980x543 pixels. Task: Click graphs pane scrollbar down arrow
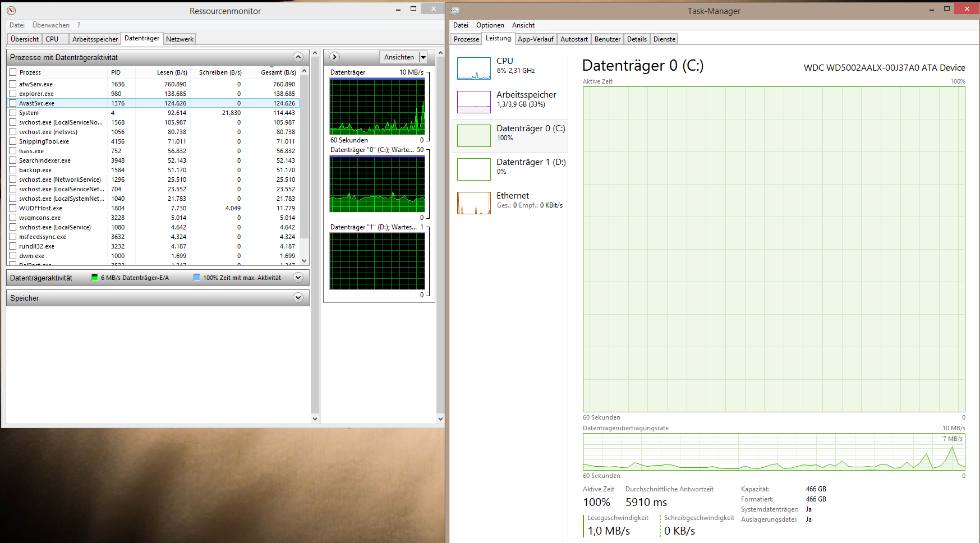pos(440,418)
